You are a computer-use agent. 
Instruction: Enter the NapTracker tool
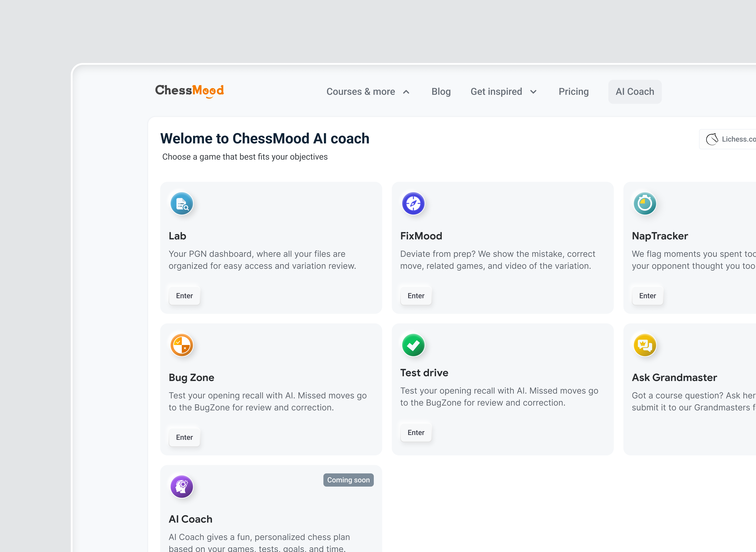pos(647,296)
